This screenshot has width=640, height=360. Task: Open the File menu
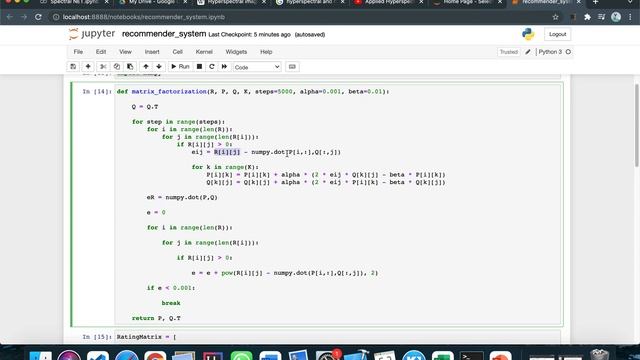[78, 52]
